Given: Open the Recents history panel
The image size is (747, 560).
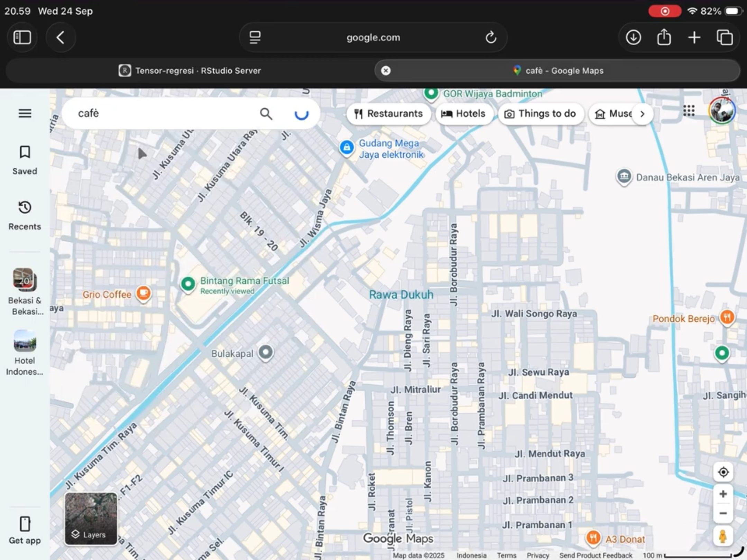Looking at the screenshot, I should (x=25, y=215).
